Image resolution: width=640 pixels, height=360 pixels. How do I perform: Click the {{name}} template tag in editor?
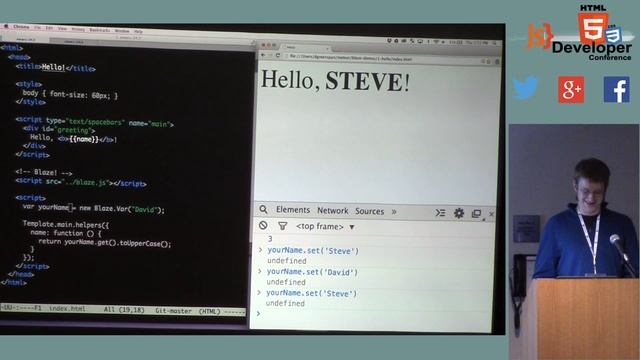(x=84, y=139)
